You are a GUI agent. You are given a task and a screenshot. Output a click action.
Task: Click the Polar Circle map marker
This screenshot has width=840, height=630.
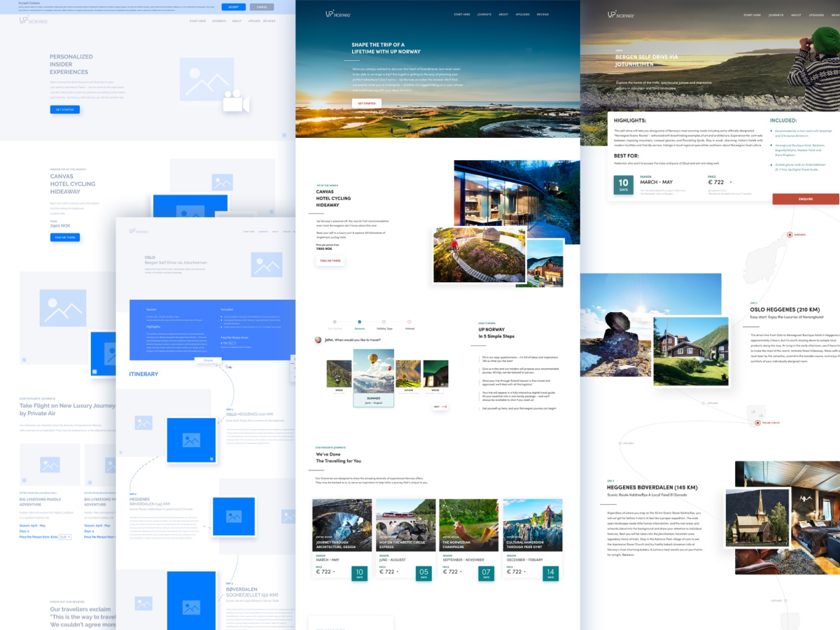click(x=757, y=423)
